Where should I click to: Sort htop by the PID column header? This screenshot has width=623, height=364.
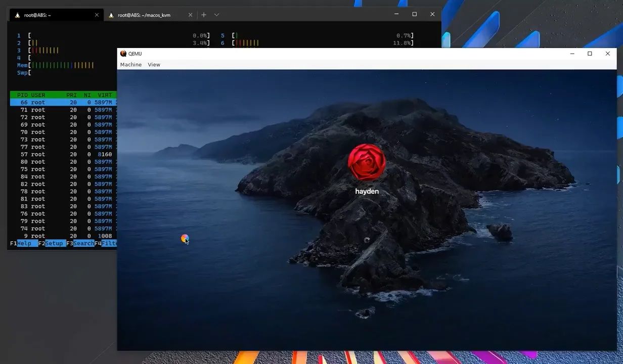point(22,95)
